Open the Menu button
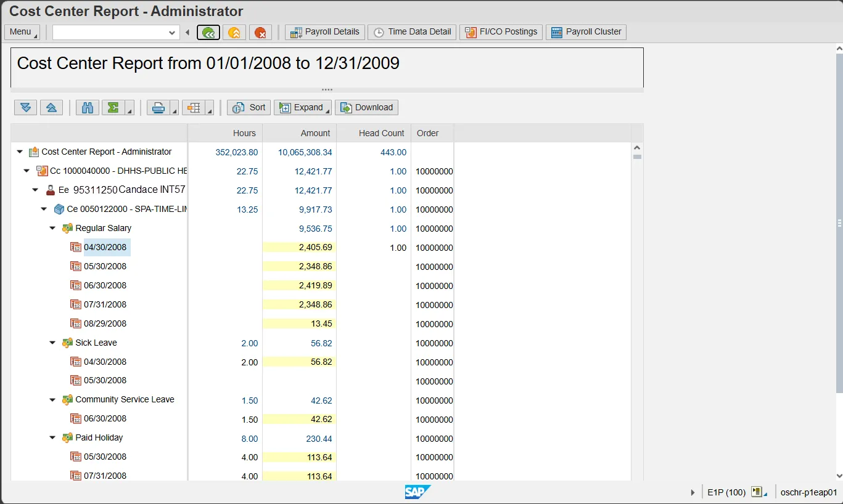The image size is (843, 504). coord(22,32)
